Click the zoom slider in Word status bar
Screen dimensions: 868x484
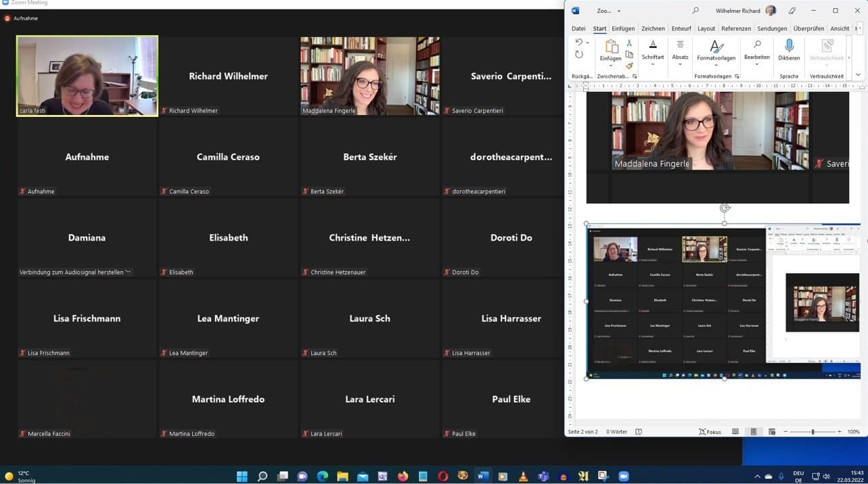(813, 431)
